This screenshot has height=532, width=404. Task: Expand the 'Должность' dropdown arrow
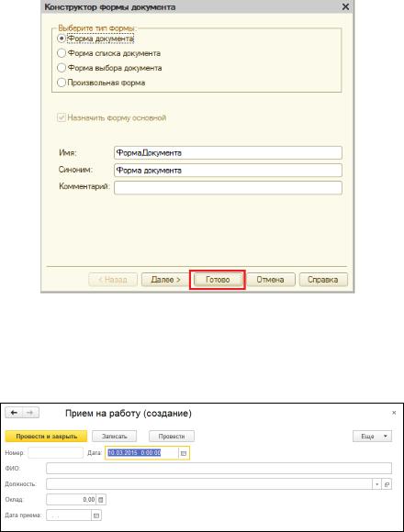pos(376,484)
